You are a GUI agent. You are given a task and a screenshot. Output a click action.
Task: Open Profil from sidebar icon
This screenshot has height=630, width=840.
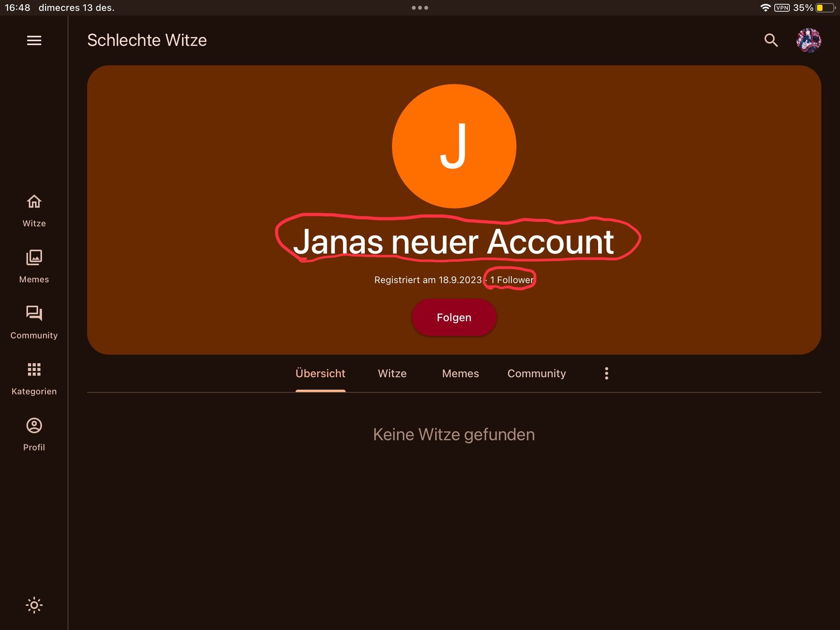(33, 434)
